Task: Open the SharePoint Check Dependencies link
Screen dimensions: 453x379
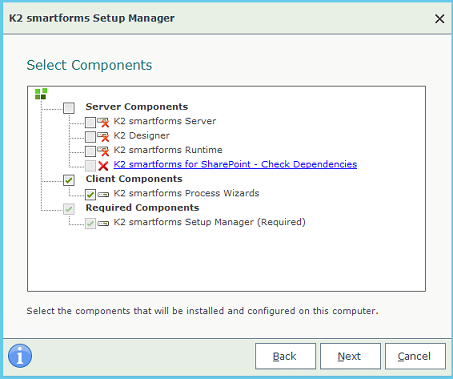Action: click(235, 164)
